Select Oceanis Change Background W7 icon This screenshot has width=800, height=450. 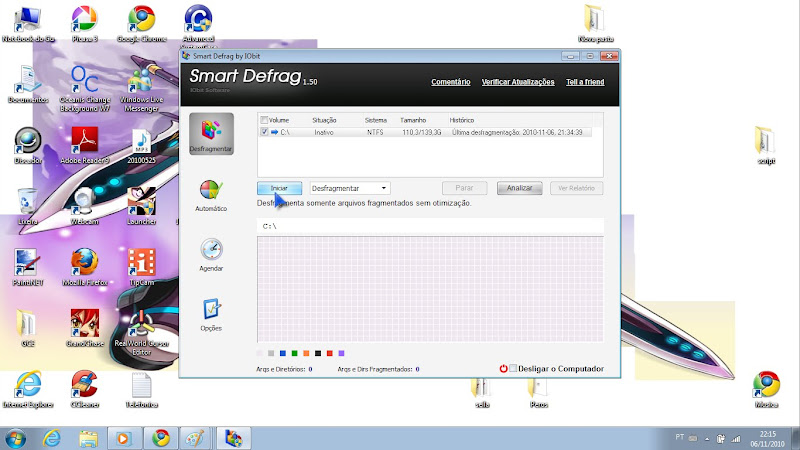(85, 88)
